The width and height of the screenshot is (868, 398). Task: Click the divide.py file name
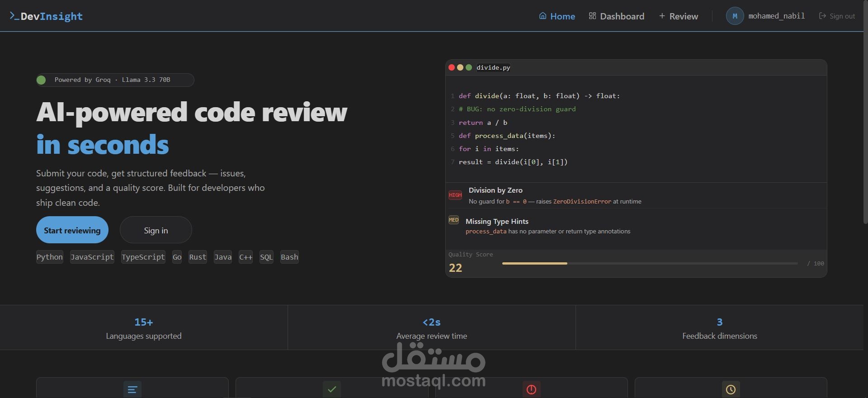tap(493, 67)
